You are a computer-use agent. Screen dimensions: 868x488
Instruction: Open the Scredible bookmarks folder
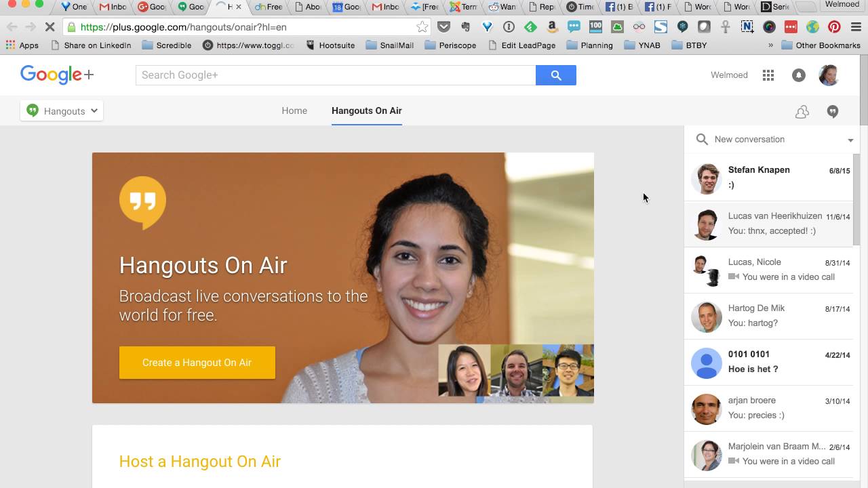167,45
